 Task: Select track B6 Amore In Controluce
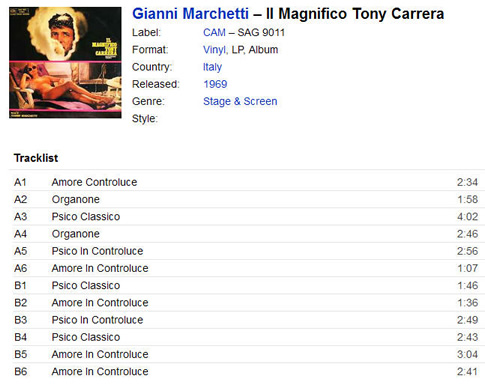click(246, 372)
